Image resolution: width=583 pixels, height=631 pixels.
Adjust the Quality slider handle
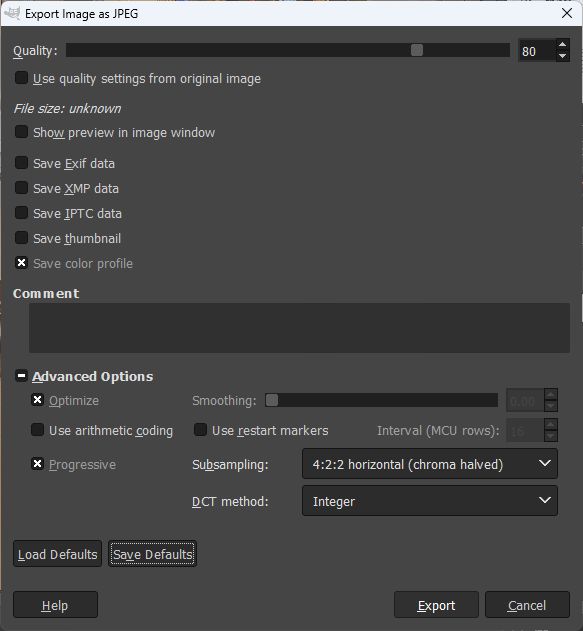click(x=417, y=50)
